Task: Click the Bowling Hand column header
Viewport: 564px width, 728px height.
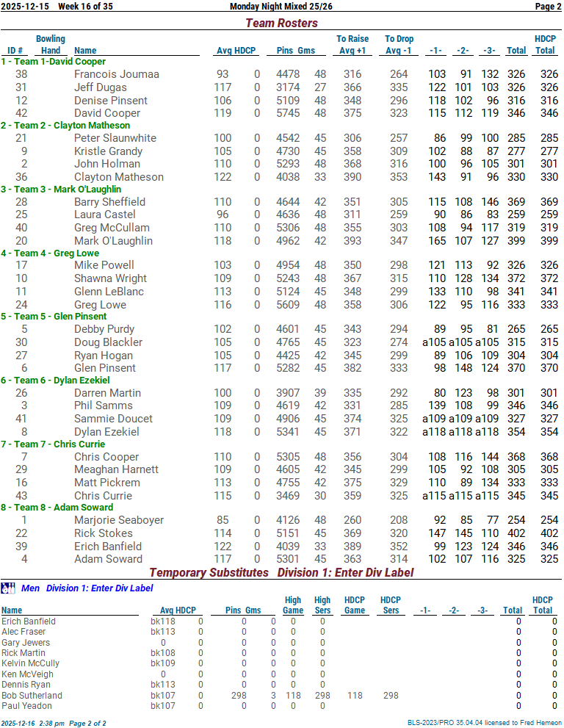Action: coord(51,45)
